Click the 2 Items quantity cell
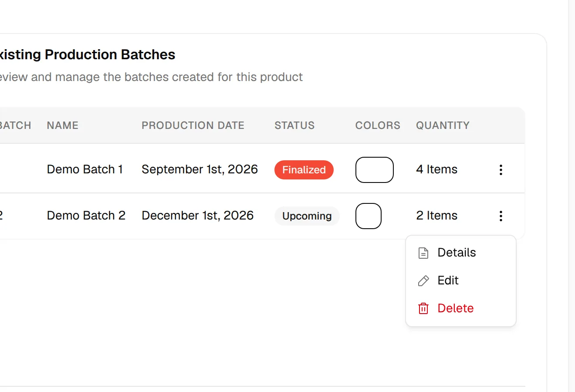575x392 pixels. click(437, 216)
